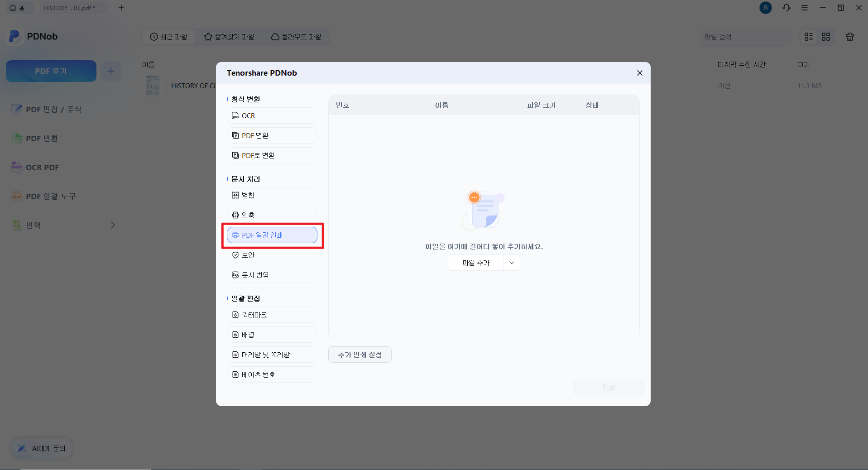This screenshot has height=470, width=868.
Task: Click the 마지막 수정 시간 column header
Action: tap(741, 64)
